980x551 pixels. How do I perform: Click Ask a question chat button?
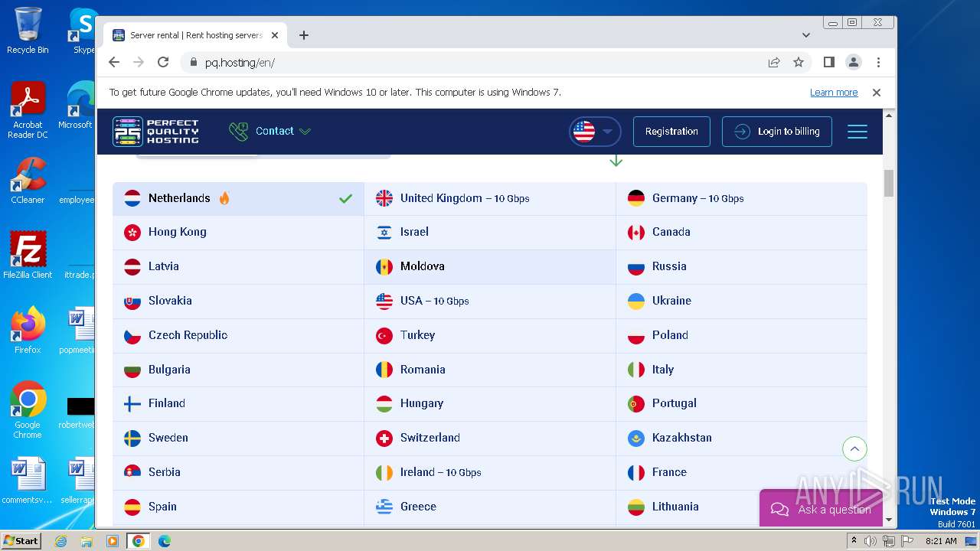pyautogui.click(x=821, y=509)
